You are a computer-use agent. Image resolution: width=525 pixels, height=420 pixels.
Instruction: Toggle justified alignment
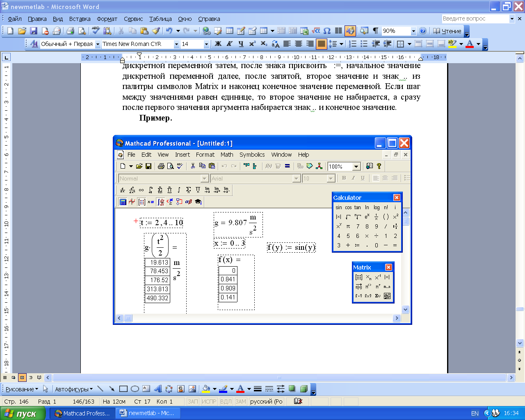pyautogui.click(x=321, y=44)
